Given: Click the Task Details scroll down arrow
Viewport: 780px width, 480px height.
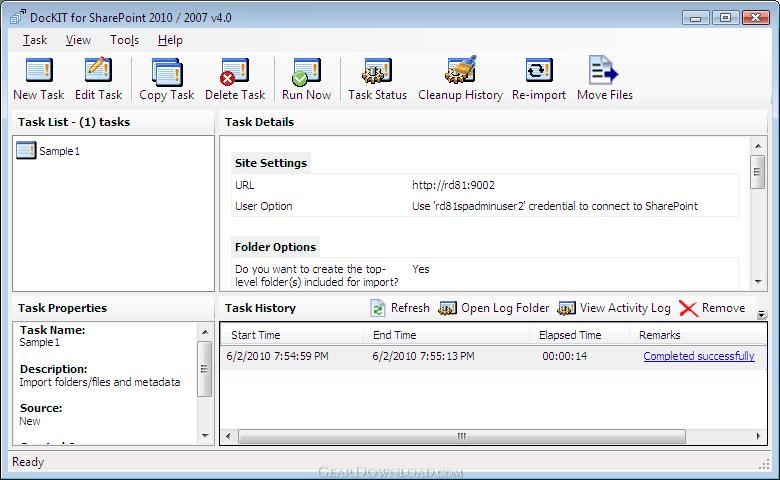Looking at the screenshot, I should click(x=758, y=282).
